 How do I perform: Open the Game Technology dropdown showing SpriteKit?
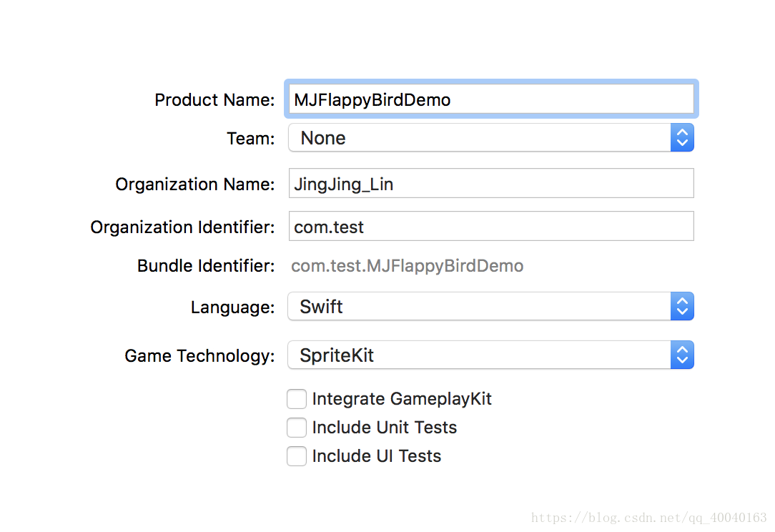pos(491,355)
